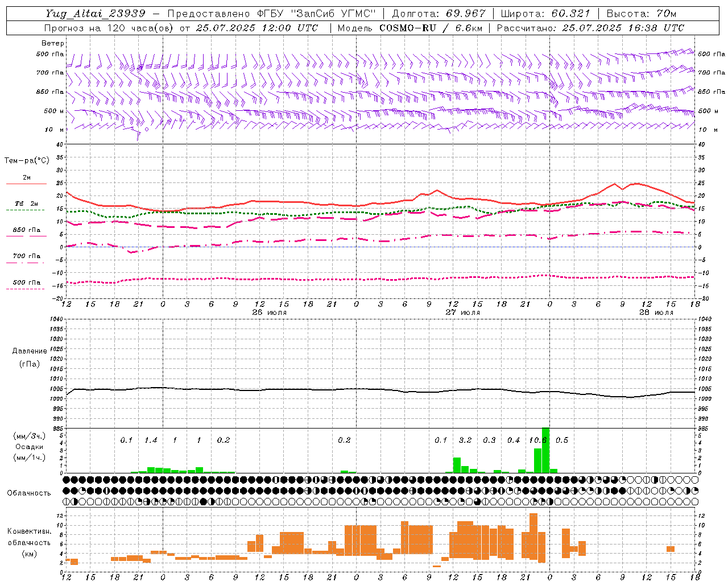
Task: Click the "Td 2м" dew point legend entry
Action: pos(27,203)
